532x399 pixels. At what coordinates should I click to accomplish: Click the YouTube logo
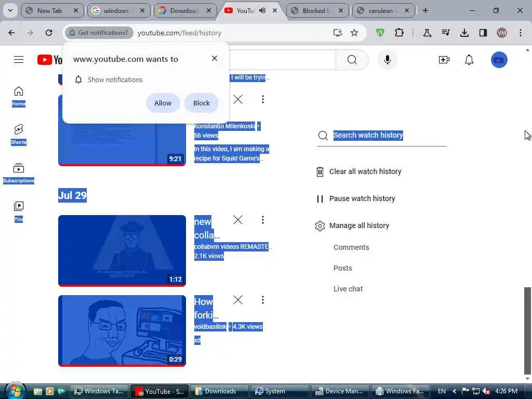(50, 60)
